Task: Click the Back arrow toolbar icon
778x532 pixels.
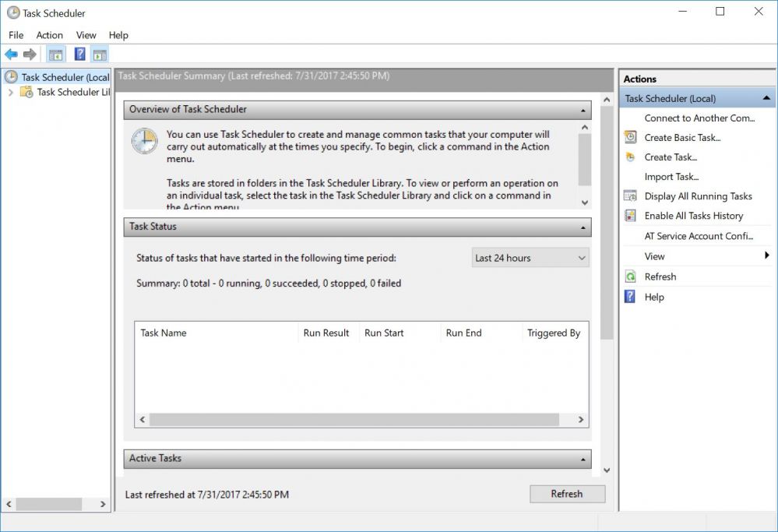Action: click(11, 55)
